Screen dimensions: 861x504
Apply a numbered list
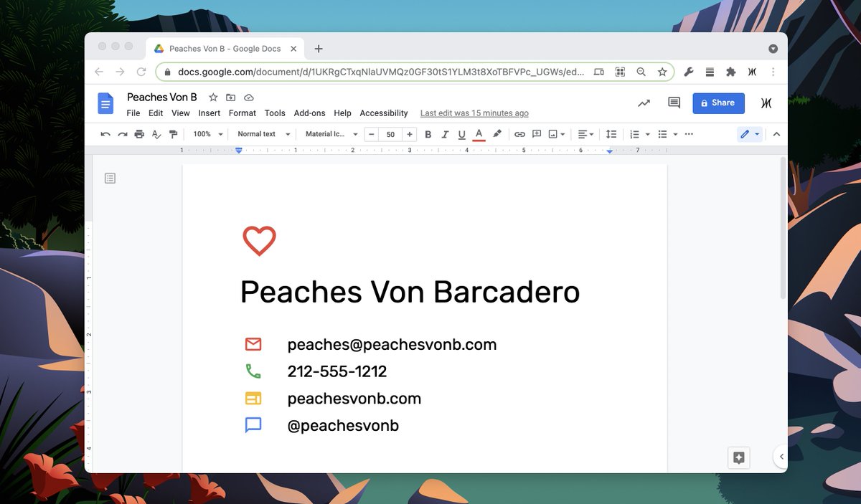click(634, 134)
